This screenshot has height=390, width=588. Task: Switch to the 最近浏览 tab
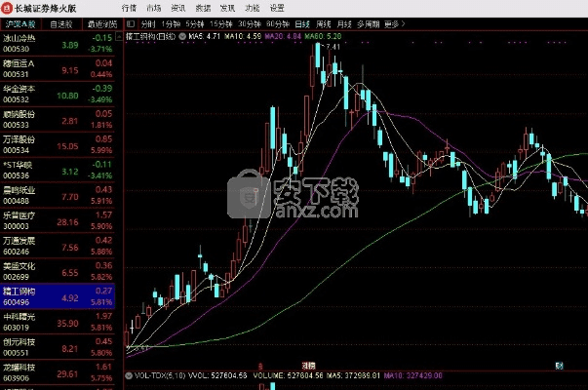click(x=99, y=22)
